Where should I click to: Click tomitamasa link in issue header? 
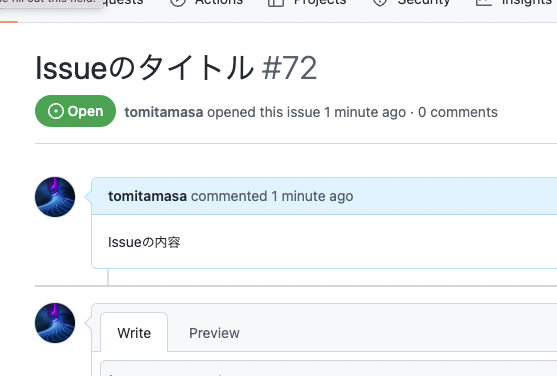[x=164, y=112]
